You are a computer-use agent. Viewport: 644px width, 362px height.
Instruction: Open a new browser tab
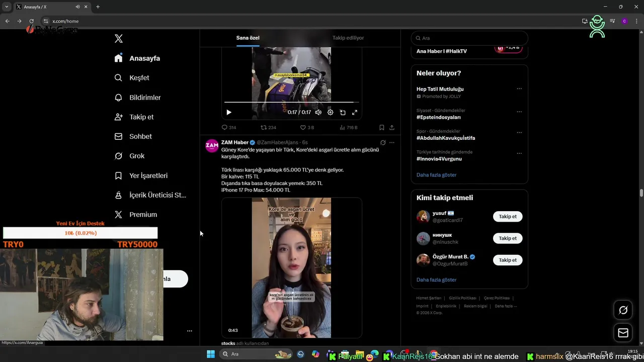pyautogui.click(x=98, y=7)
